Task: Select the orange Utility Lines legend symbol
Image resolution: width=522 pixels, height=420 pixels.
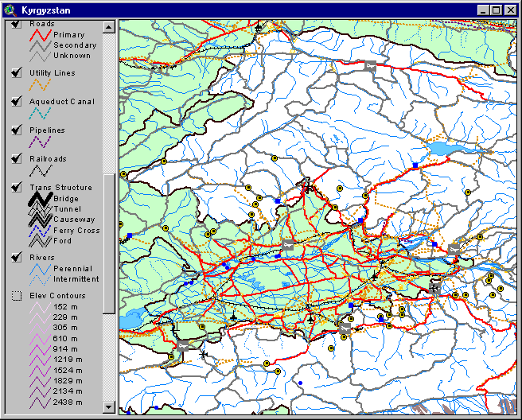Action: (40, 85)
